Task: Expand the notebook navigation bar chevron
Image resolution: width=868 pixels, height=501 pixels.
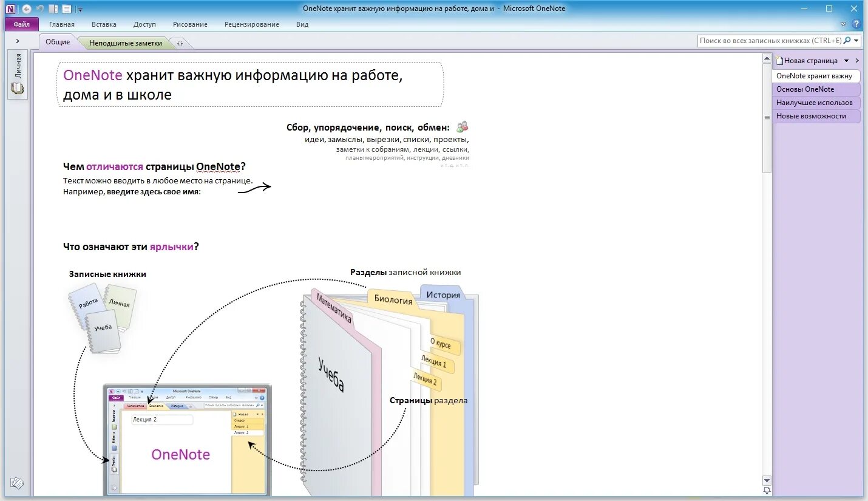Action: click(18, 41)
